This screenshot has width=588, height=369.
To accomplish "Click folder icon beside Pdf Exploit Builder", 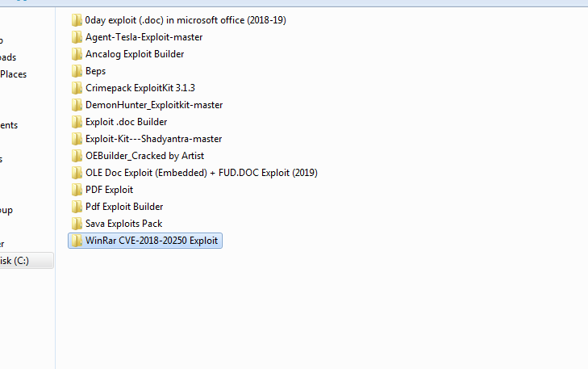I will pos(77,207).
